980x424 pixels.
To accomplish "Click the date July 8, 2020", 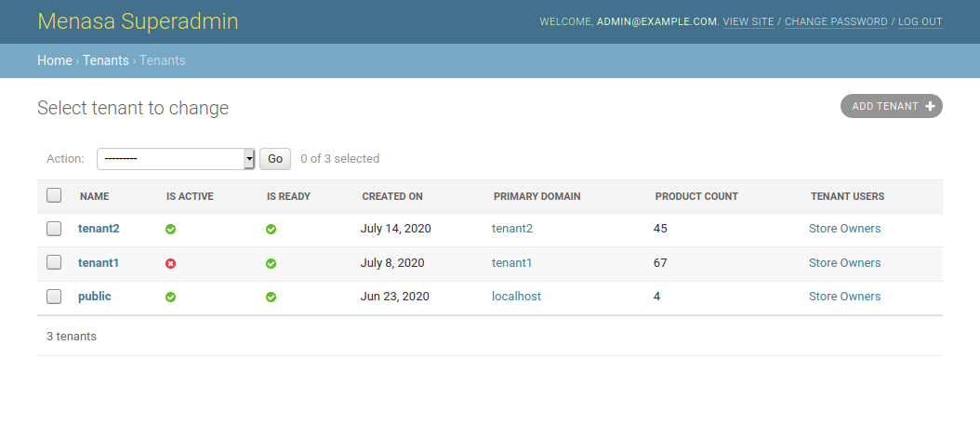I will pyautogui.click(x=392, y=262).
